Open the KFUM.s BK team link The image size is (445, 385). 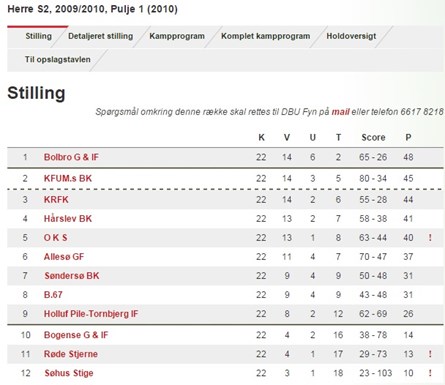(68, 178)
